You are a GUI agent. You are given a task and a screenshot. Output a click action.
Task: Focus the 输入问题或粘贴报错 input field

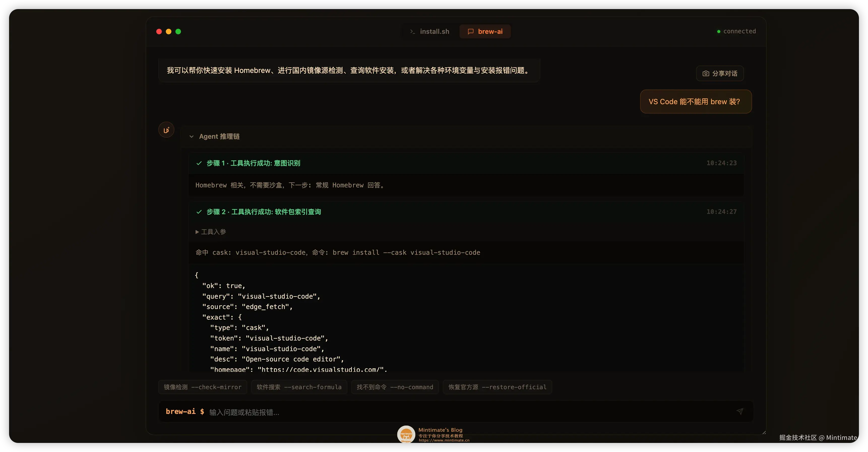[468, 412]
